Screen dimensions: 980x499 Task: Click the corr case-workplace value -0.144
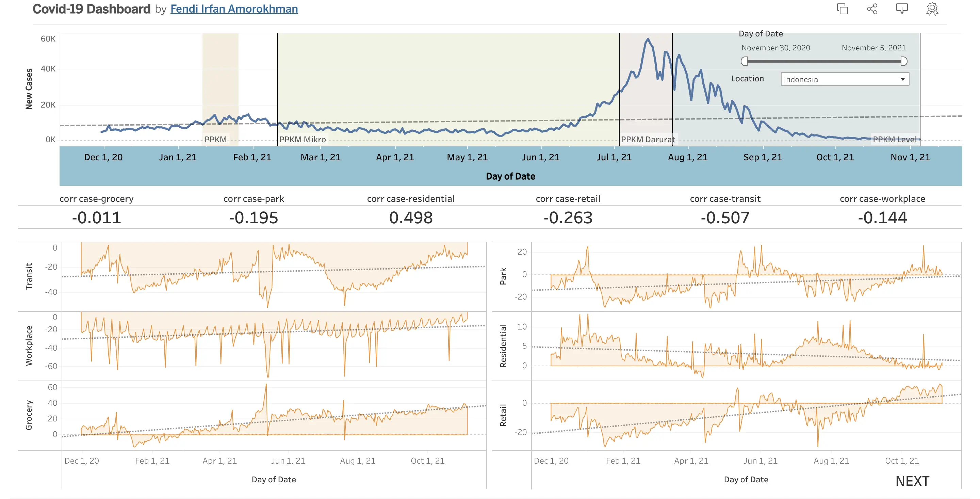click(882, 218)
